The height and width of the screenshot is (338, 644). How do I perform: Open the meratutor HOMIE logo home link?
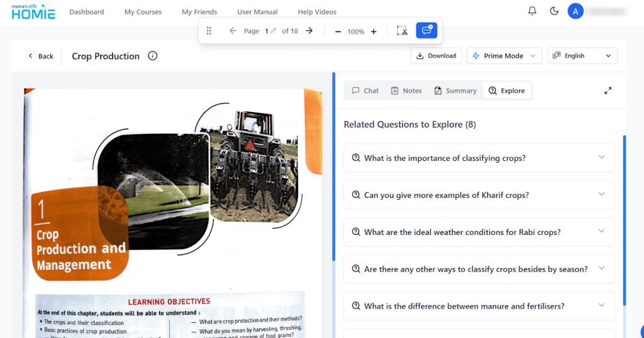pos(33,12)
